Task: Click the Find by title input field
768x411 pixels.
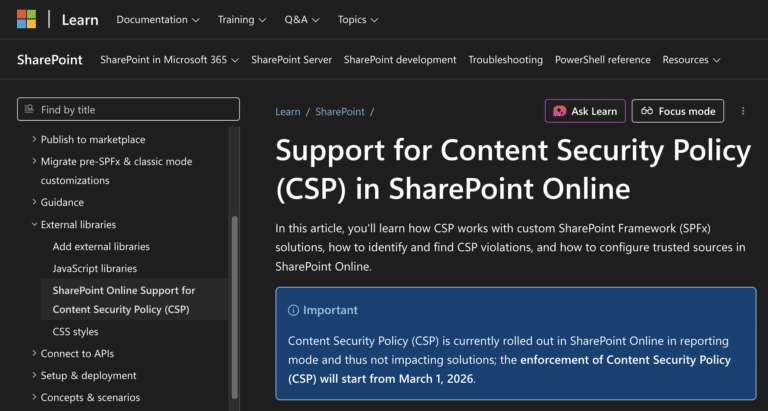Action: pos(135,110)
